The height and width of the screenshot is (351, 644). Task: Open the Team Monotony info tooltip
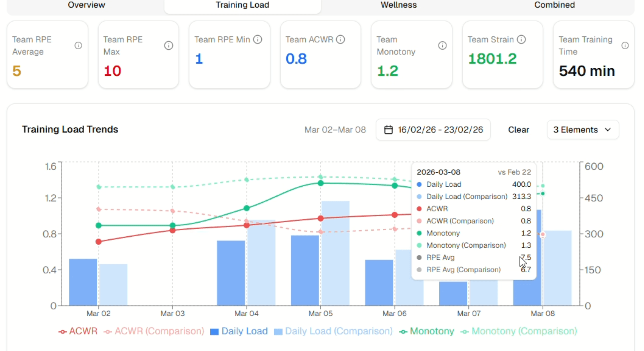tap(443, 45)
